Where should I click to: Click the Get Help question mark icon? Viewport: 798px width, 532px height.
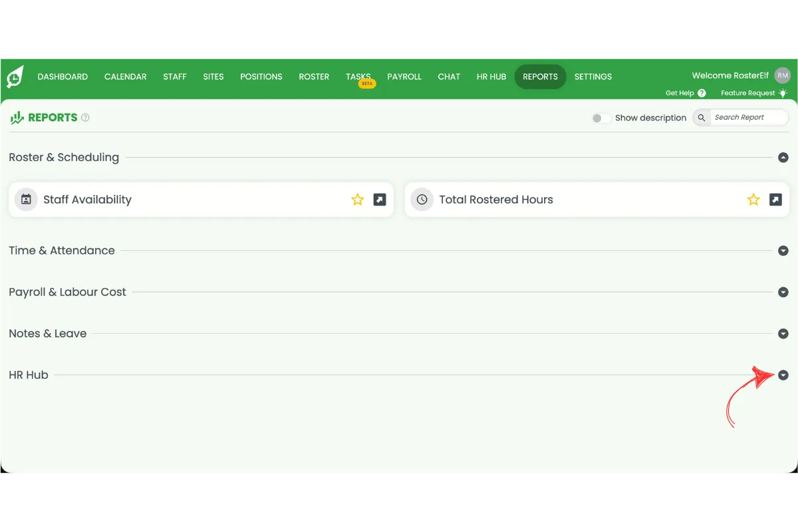coord(702,93)
